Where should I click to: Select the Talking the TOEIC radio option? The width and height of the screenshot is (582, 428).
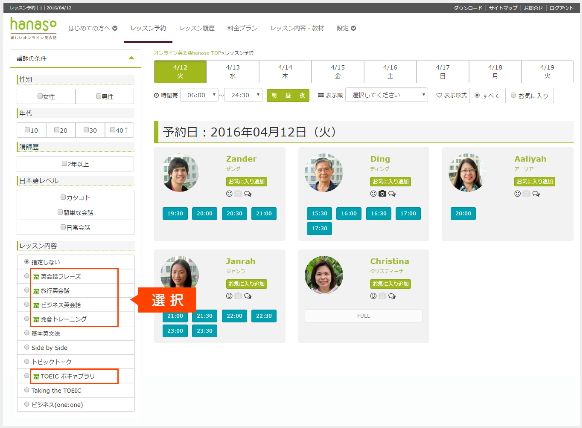(x=26, y=390)
